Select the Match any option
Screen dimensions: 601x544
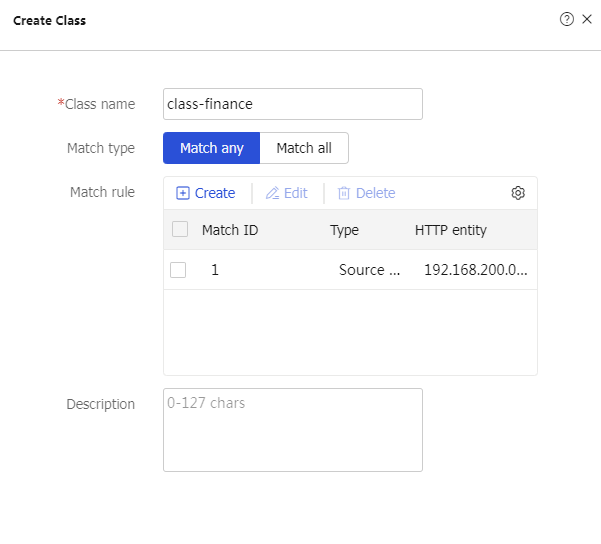point(212,148)
